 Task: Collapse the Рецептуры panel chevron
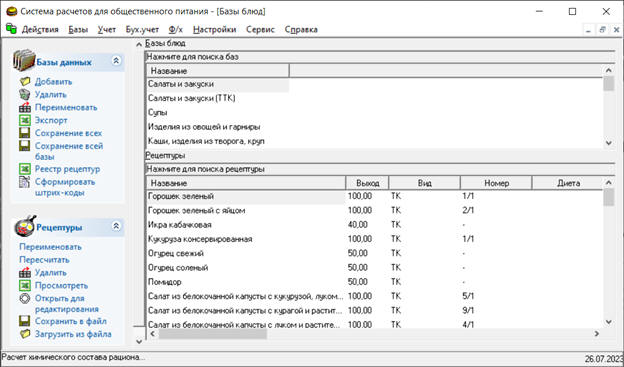tap(116, 226)
